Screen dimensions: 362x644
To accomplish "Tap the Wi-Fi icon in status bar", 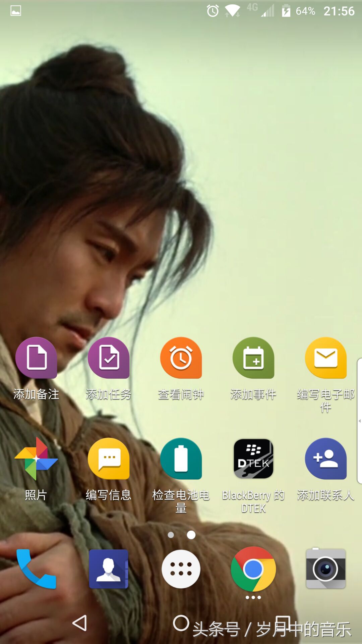I will click(232, 11).
